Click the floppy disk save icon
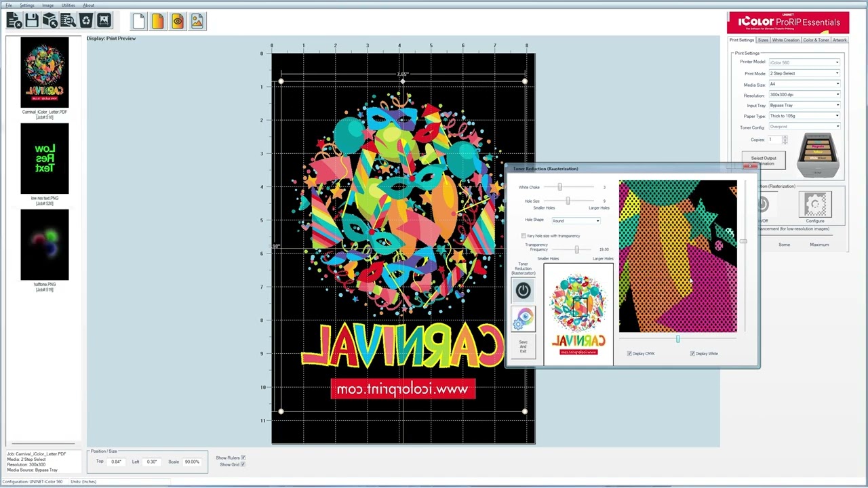 pyautogui.click(x=32, y=21)
